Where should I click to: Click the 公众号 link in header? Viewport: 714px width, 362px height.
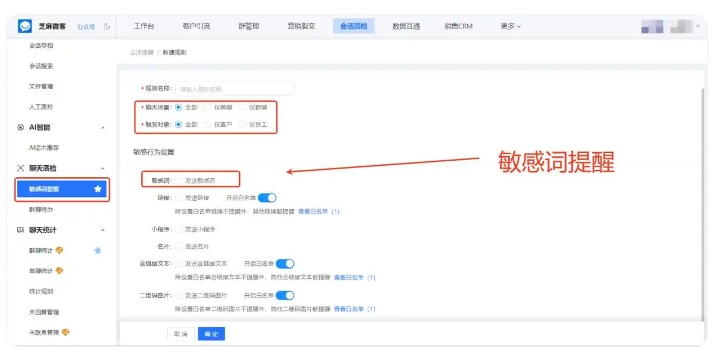click(86, 27)
